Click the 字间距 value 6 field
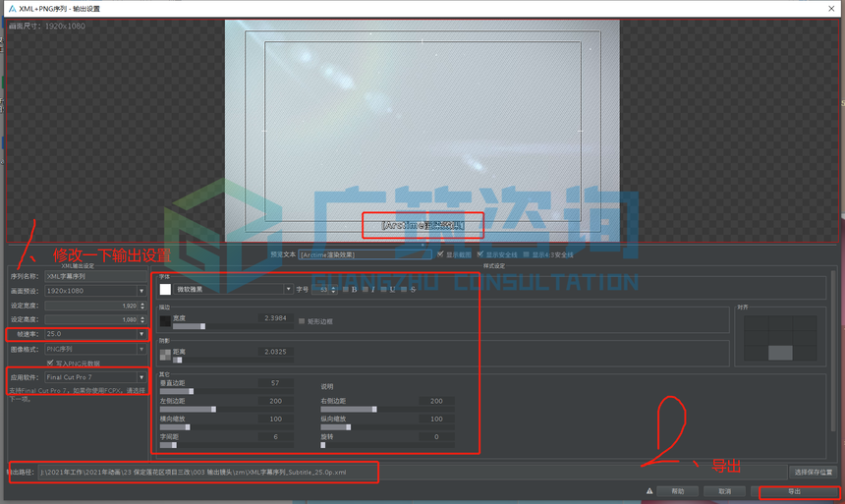 tap(275, 437)
